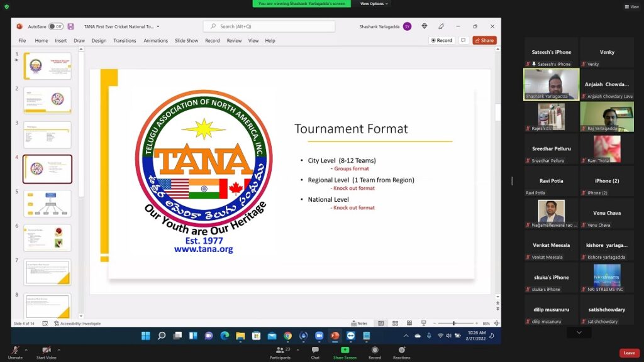644x362 pixels.
Task: Fit slide to current window icon
Action: tap(497, 324)
